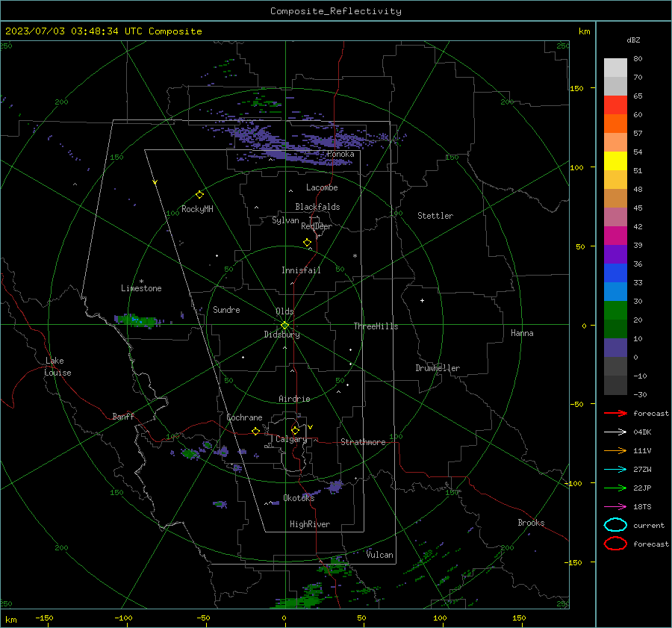The image size is (672, 628).
Task: Click the red forecast ellipse icon
Action: click(x=615, y=544)
